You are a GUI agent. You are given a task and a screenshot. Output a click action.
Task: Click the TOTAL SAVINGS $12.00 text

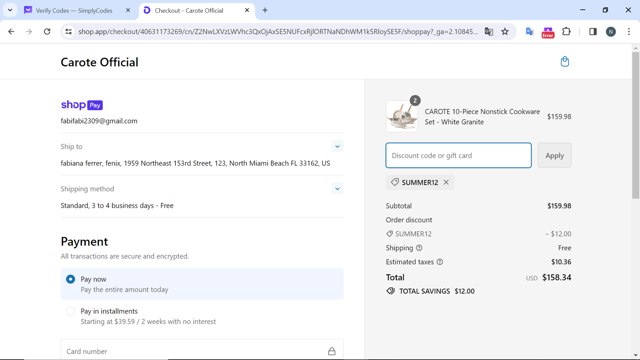[x=437, y=291]
